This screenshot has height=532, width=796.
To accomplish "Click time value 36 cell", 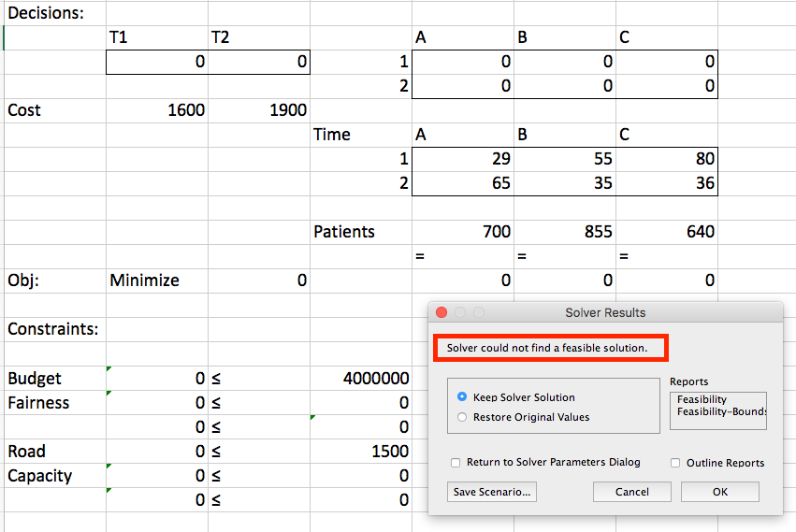I will [667, 183].
